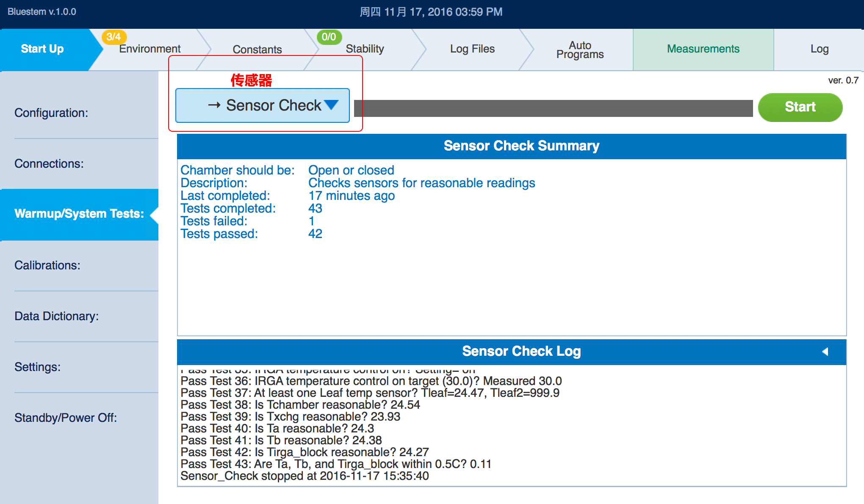Screen dimensions: 864x504
Task: Go to the Stability tab
Action: coord(365,49)
